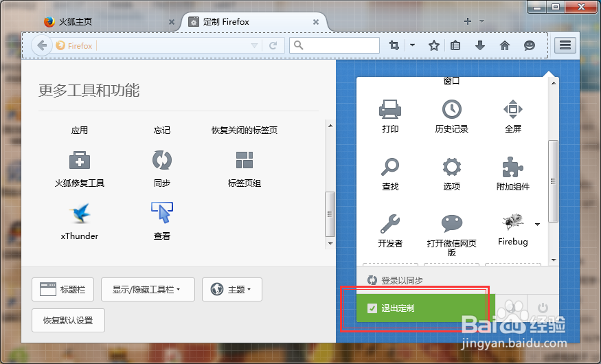Open the URL history dropdown arrow
Image resolution: width=601 pixels, height=364 pixels.
254,46
